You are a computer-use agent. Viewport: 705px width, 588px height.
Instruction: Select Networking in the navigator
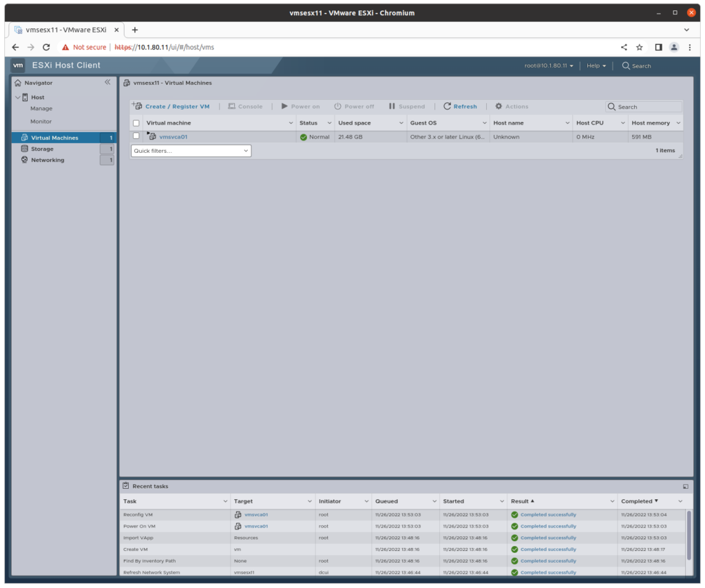(x=48, y=160)
